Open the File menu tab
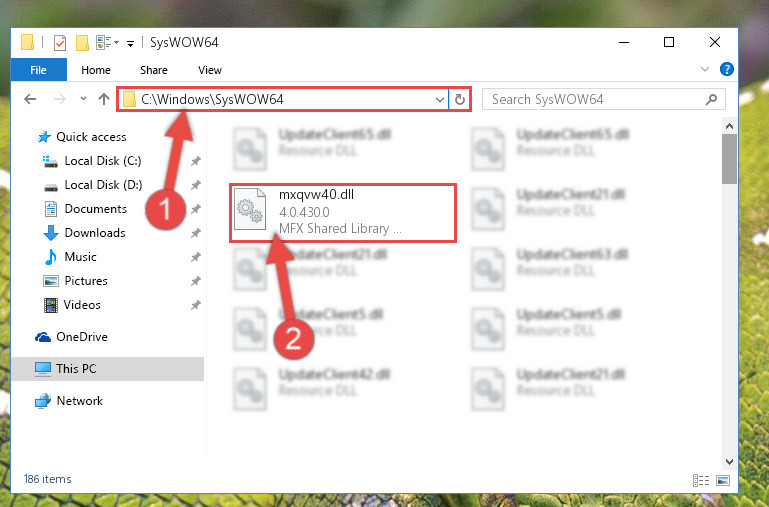This screenshot has height=507, width=769. 39,70
